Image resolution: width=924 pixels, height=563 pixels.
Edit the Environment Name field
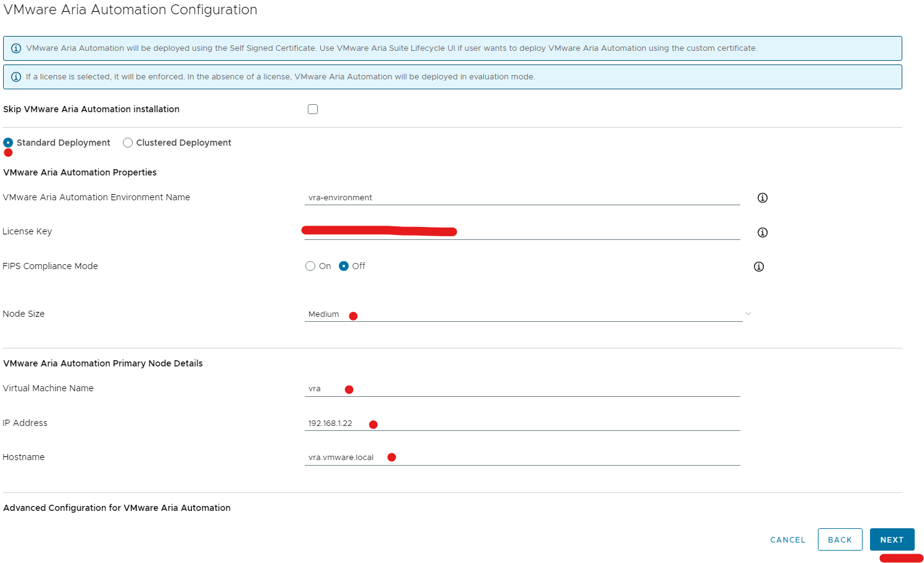pos(523,198)
